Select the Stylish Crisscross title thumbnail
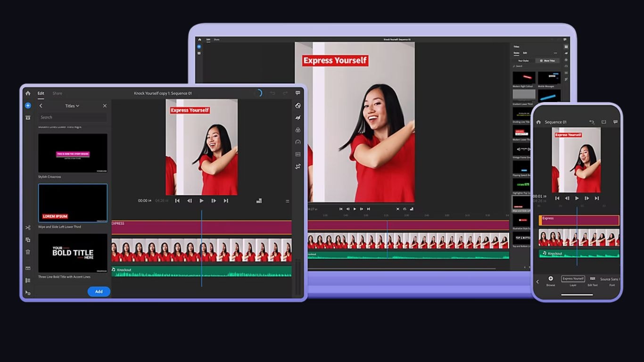Screen dimensions: 644x362 pyautogui.click(x=73, y=153)
